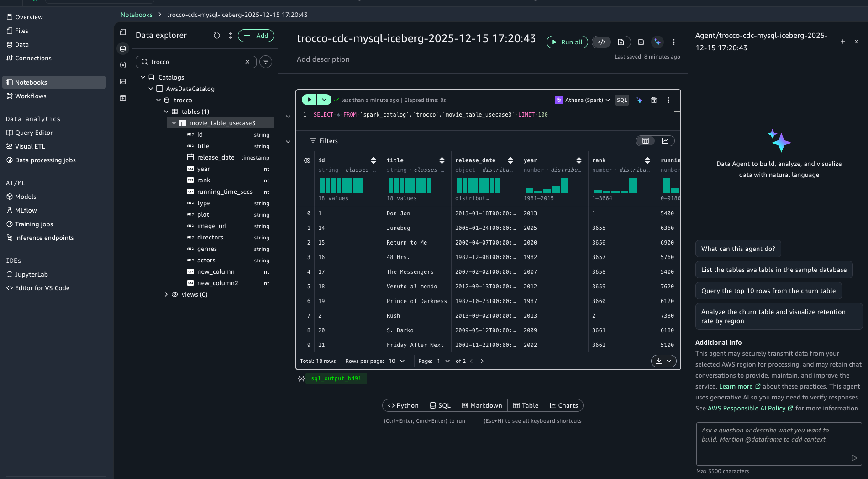Viewport: 868px width, 479px height.
Task: Sort by the year column
Action: pyautogui.click(x=579, y=160)
